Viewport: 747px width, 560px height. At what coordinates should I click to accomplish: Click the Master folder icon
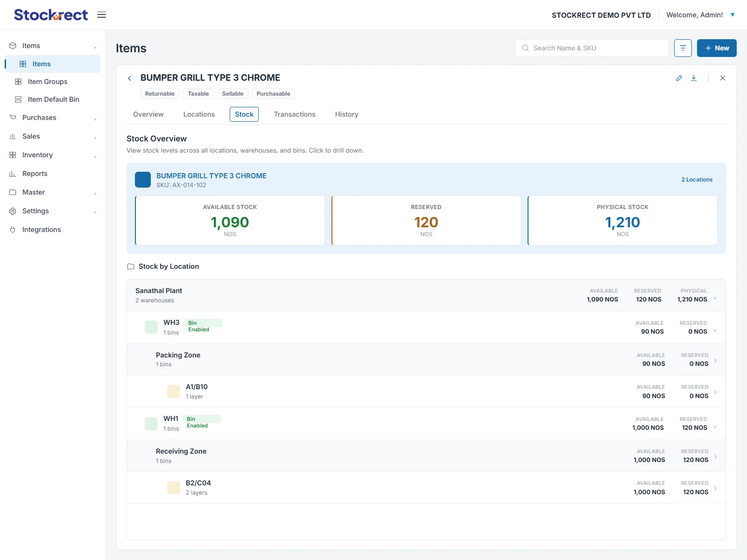coord(13,192)
